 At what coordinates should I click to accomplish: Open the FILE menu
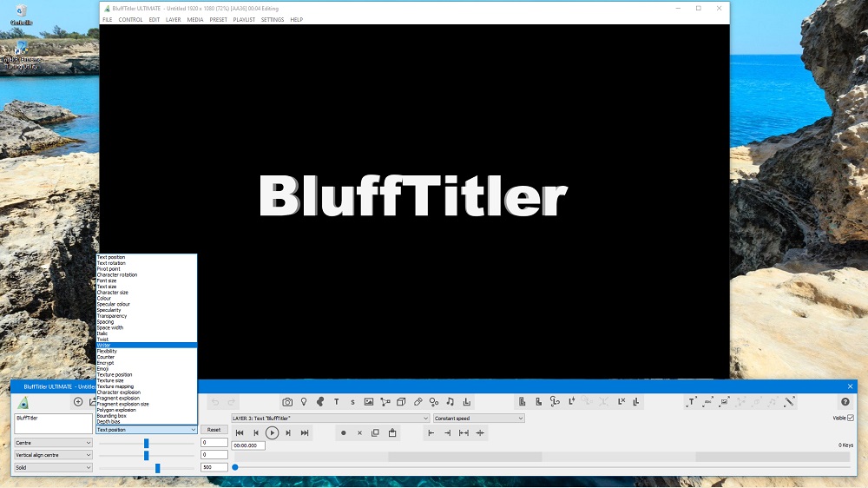[x=108, y=19]
